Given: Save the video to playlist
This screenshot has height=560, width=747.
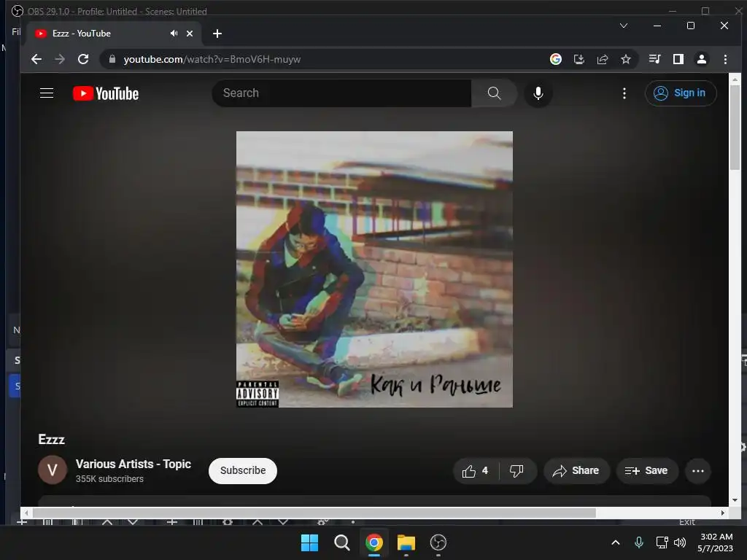Looking at the screenshot, I should pos(646,471).
